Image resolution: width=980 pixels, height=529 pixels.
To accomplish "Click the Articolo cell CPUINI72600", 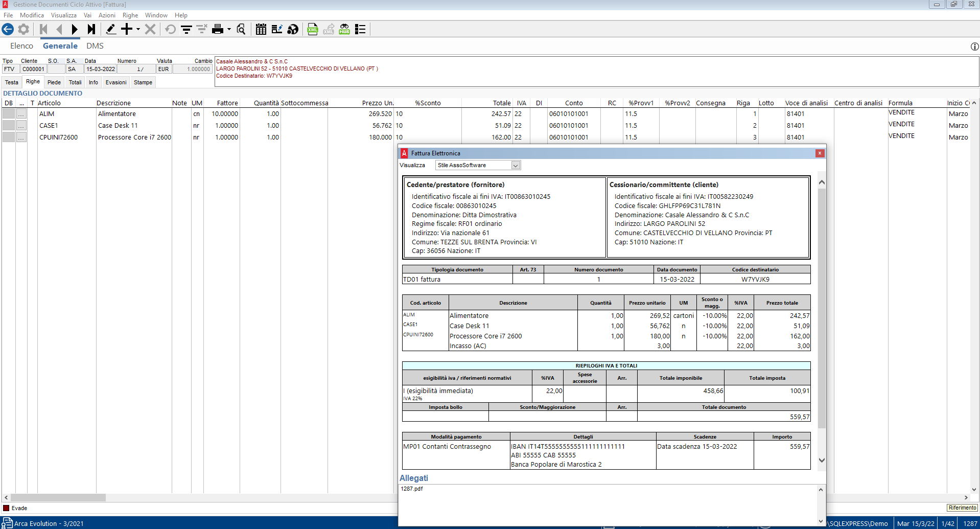I will coord(59,137).
